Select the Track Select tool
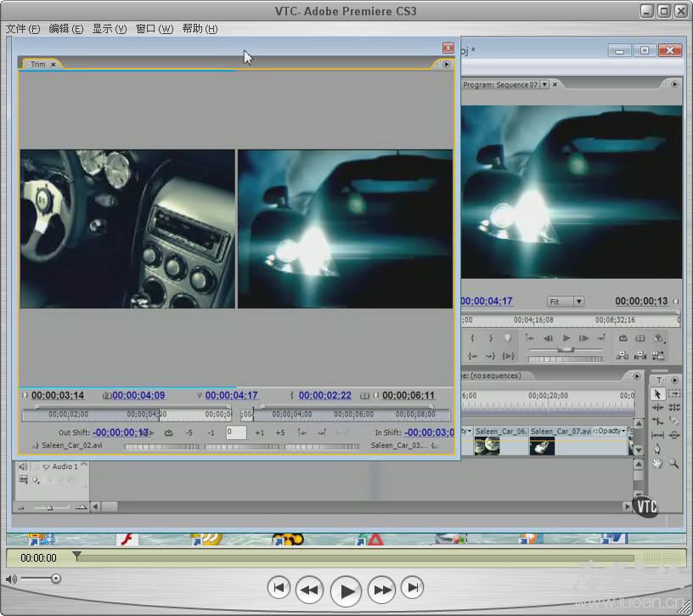This screenshot has width=693, height=616. pos(674,393)
